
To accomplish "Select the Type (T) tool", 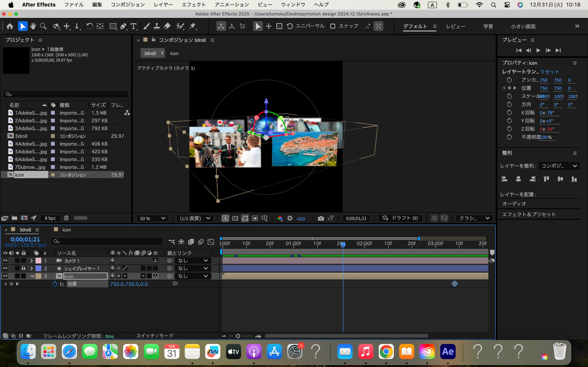I will pos(133,26).
